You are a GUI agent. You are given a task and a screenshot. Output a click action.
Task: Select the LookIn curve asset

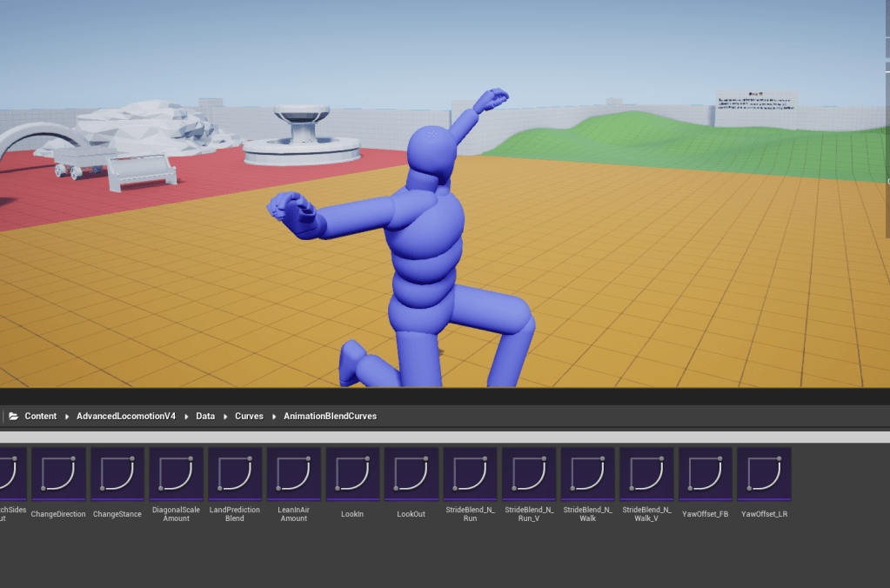point(352,475)
